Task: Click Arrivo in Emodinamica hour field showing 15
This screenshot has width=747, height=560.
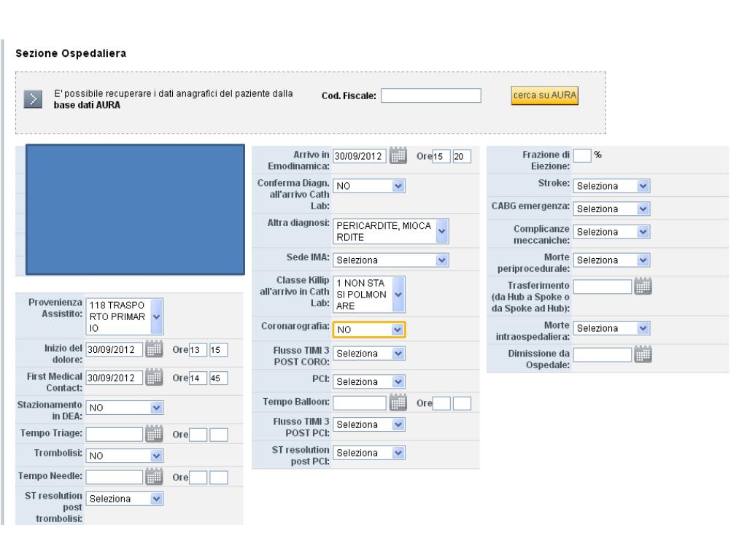Action: 441,156
